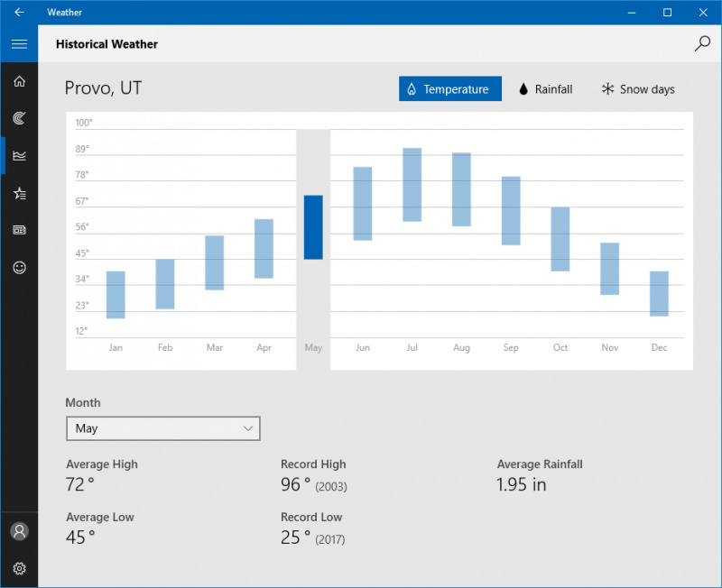Viewport: 722px width, 588px height.
Task: Maximize the Weather window
Action: [x=667, y=13]
